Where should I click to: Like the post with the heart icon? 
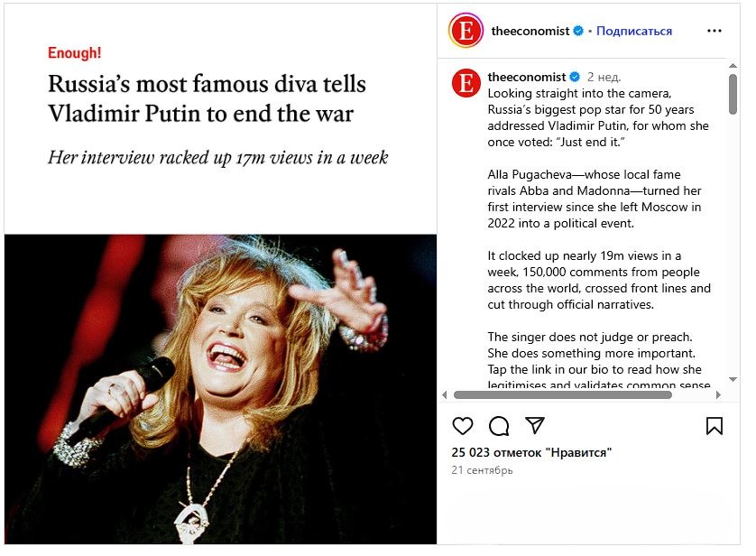click(462, 426)
